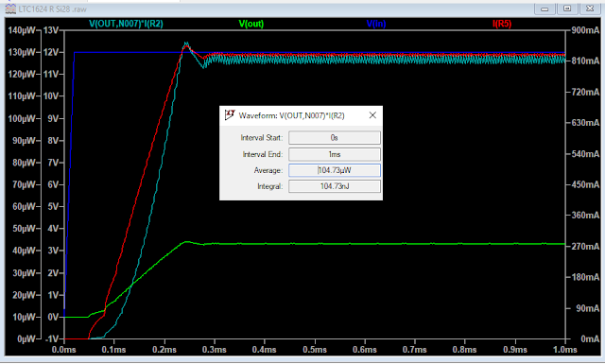Screen dimensions: 605x364
Task: Click the 450mA current axis label
Action: (585, 185)
